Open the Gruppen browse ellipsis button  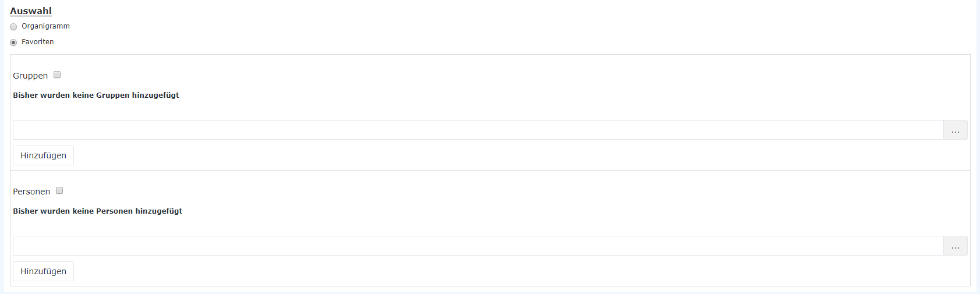pyautogui.click(x=956, y=130)
